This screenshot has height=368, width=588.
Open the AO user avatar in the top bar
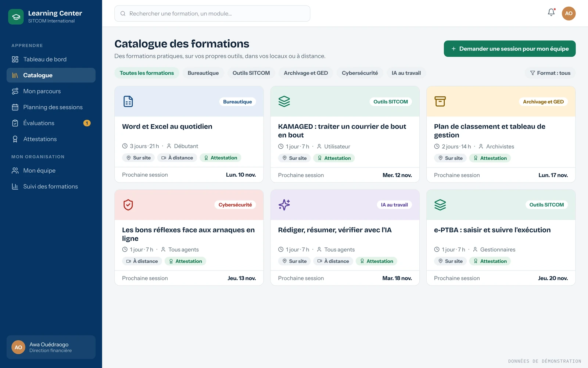tap(569, 13)
